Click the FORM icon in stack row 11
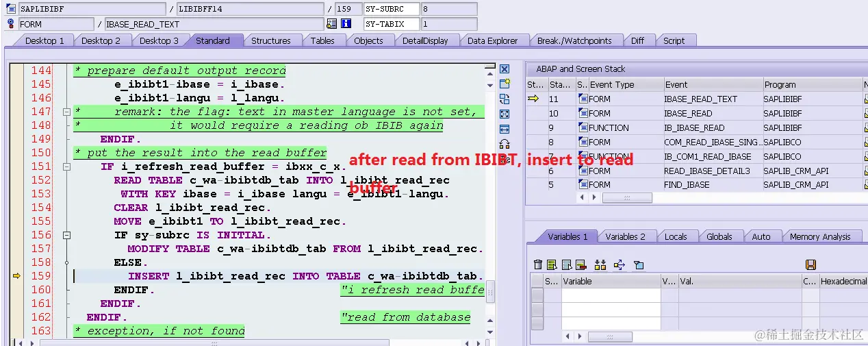Screen dimensions: 868x346 pos(583,99)
